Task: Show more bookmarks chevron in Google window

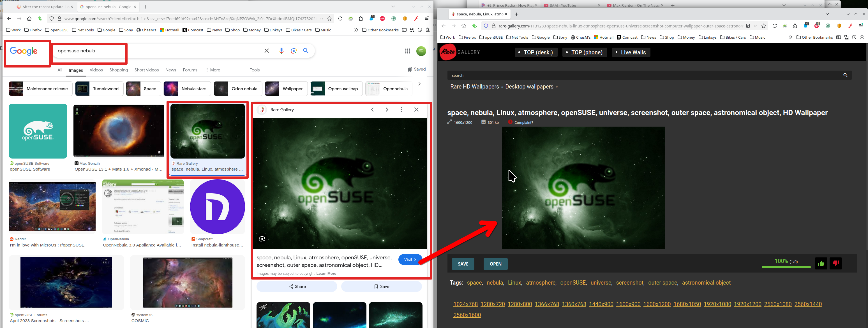Action: point(356,30)
